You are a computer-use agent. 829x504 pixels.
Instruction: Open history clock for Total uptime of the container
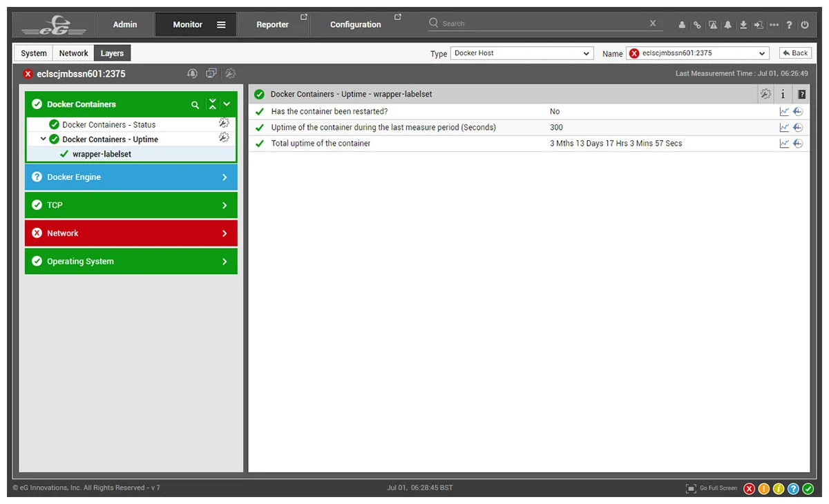[798, 144]
